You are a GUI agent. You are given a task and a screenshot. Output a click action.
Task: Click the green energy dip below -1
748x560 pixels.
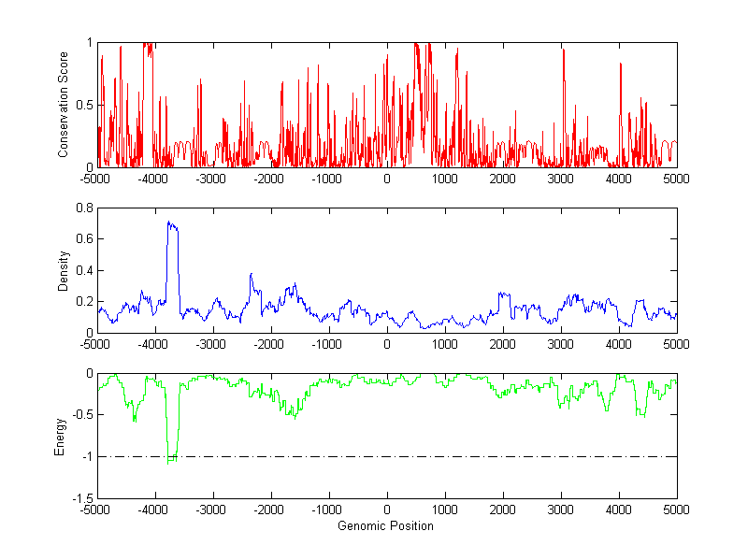[x=172, y=458]
